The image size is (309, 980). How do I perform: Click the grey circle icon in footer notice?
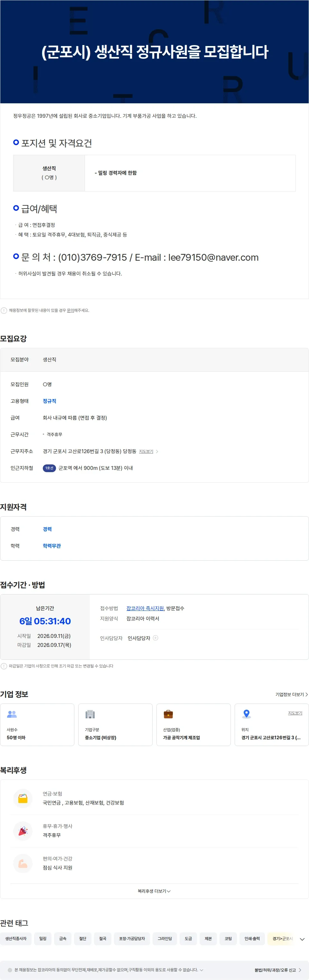click(x=10, y=970)
